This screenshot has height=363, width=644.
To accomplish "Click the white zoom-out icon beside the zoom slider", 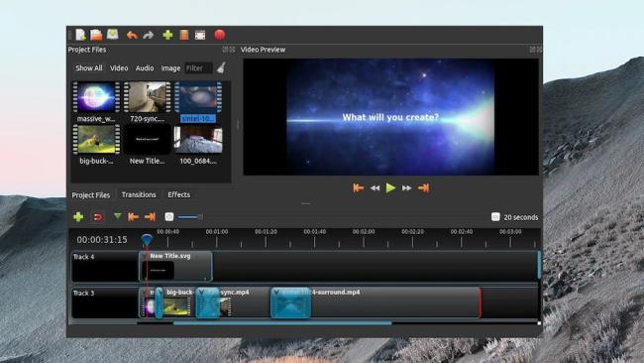I will [x=168, y=216].
